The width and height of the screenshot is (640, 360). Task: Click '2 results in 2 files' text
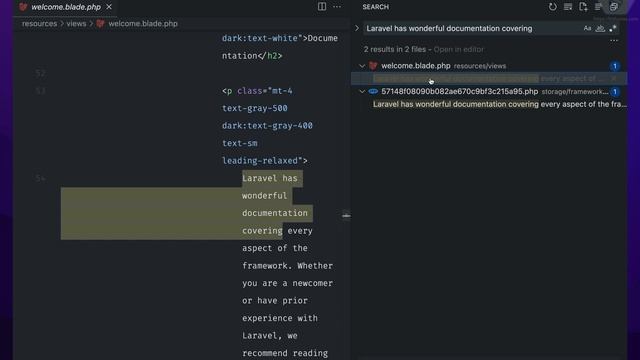point(395,49)
